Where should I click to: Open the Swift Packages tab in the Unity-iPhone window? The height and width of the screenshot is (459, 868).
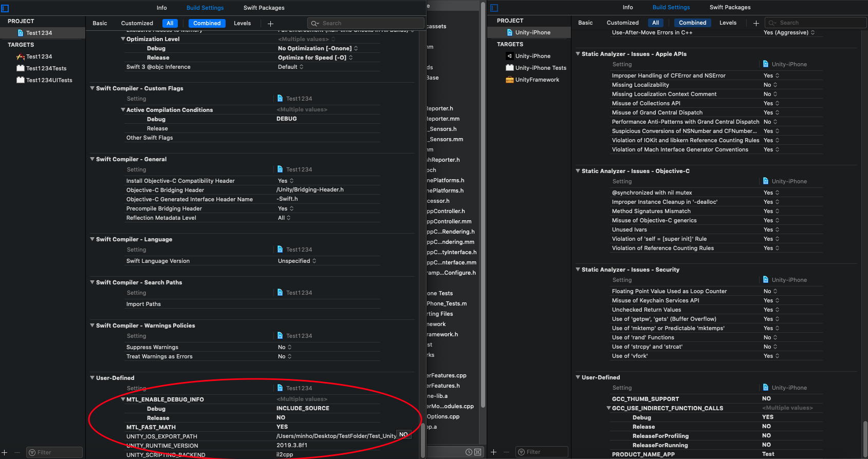(x=730, y=7)
